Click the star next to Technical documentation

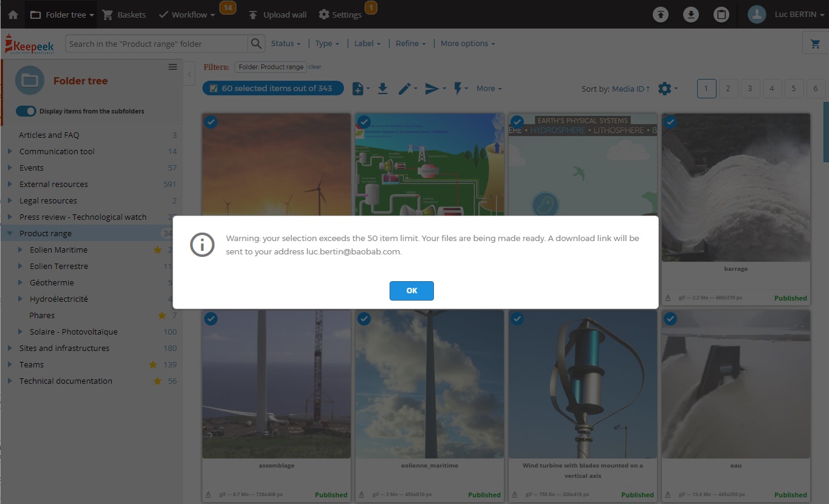(157, 381)
